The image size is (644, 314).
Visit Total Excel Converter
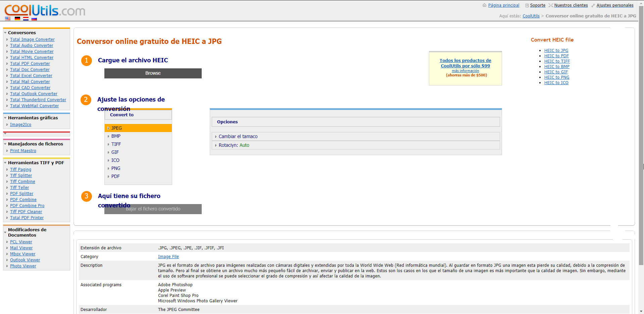pos(31,76)
